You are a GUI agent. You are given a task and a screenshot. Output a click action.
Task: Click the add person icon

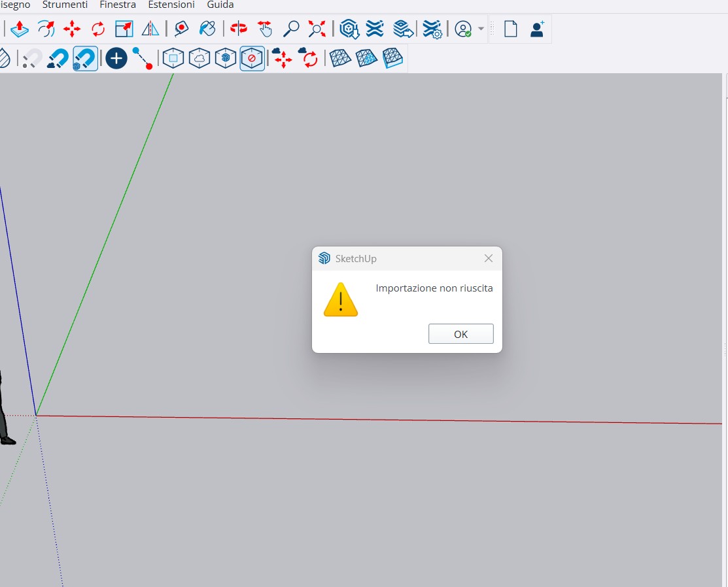coord(537,29)
